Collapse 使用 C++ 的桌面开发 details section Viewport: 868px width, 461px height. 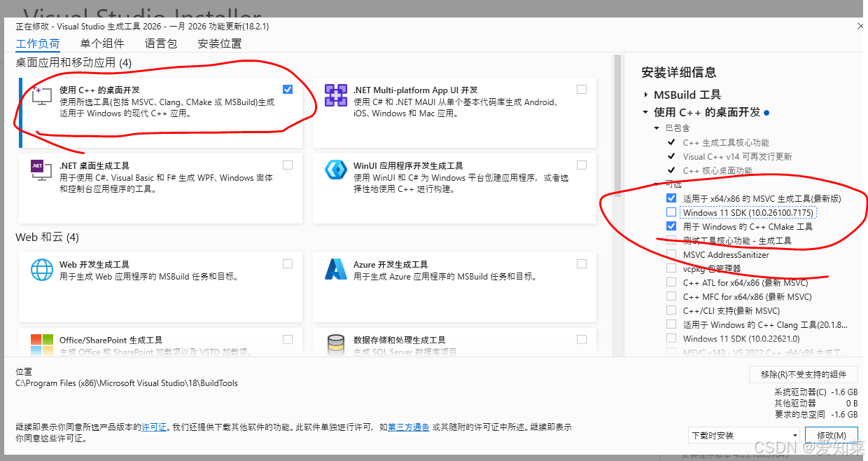point(645,112)
